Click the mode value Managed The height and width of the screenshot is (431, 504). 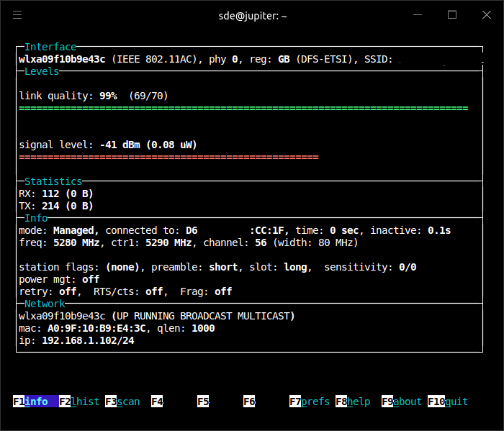73,230
